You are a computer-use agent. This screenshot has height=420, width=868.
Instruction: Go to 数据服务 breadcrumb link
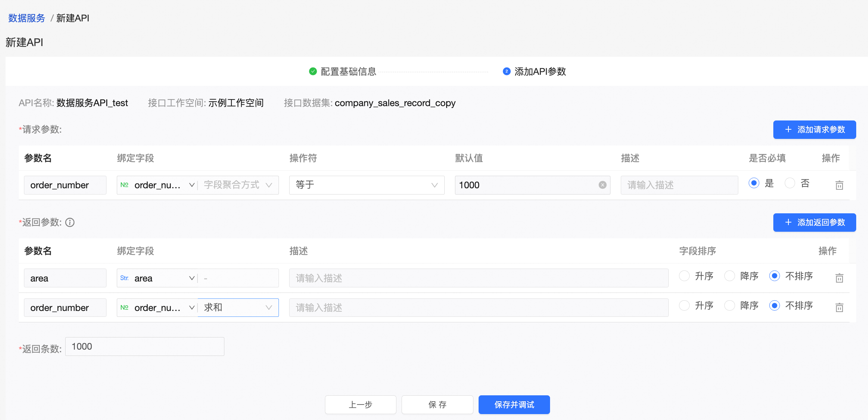(27, 18)
